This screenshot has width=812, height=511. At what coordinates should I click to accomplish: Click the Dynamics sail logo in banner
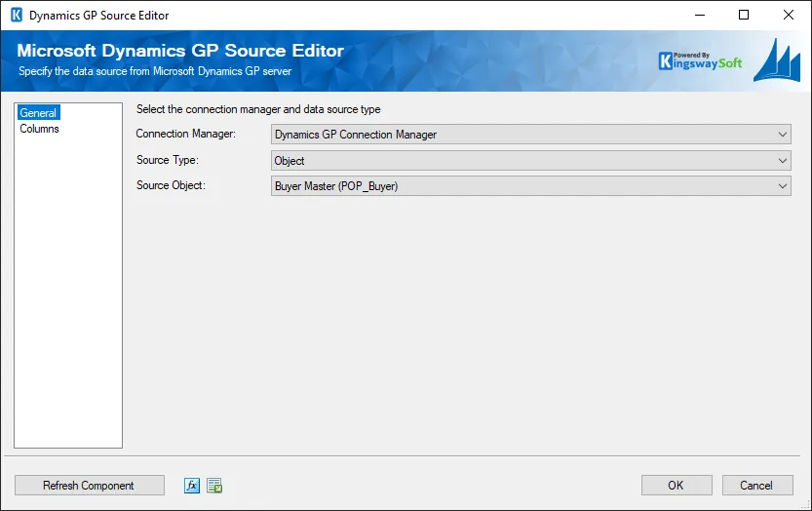tap(777, 60)
